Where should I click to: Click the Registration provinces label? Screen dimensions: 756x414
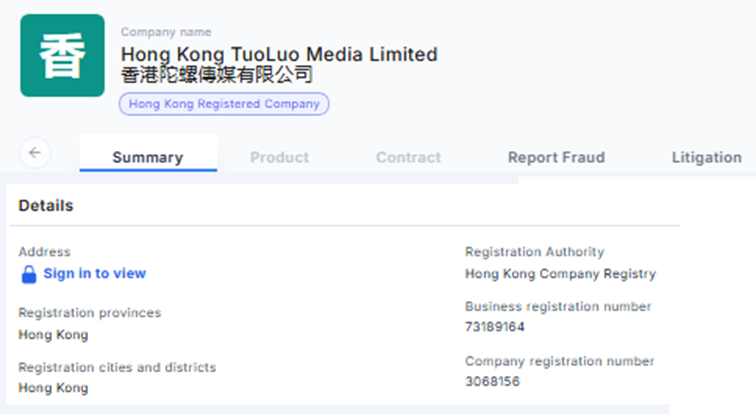tap(89, 313)
